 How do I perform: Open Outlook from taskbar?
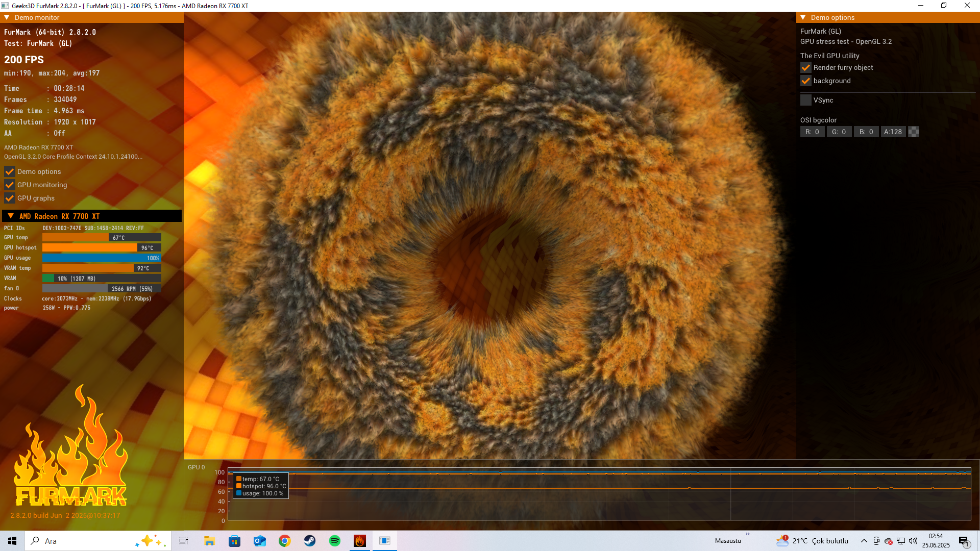pyautogui.click(x=260, y=541)
